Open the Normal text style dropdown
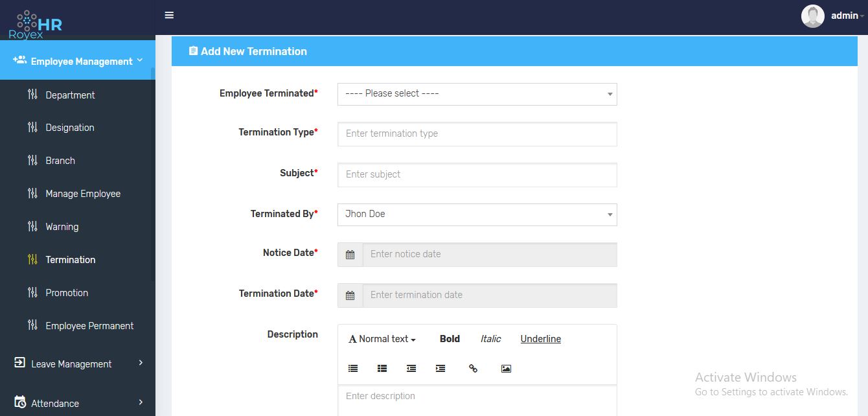Image resolution: width=868 pixels, height=416 pixels. coord(382,339)
